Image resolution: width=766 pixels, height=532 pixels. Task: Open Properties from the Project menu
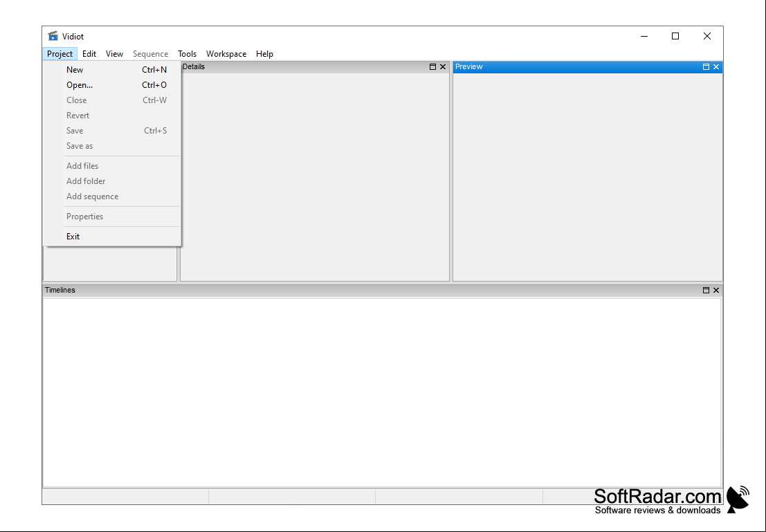click(x=112, y=216)
